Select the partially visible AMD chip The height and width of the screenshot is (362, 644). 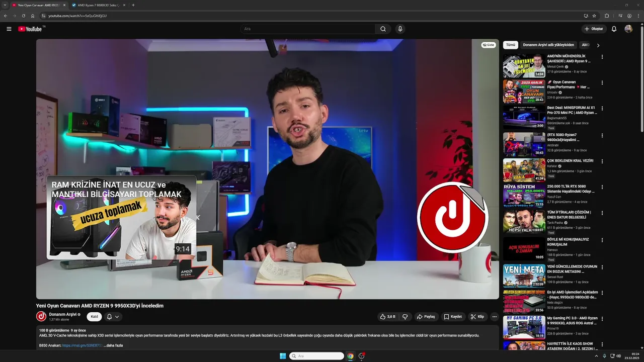(585, 45)
